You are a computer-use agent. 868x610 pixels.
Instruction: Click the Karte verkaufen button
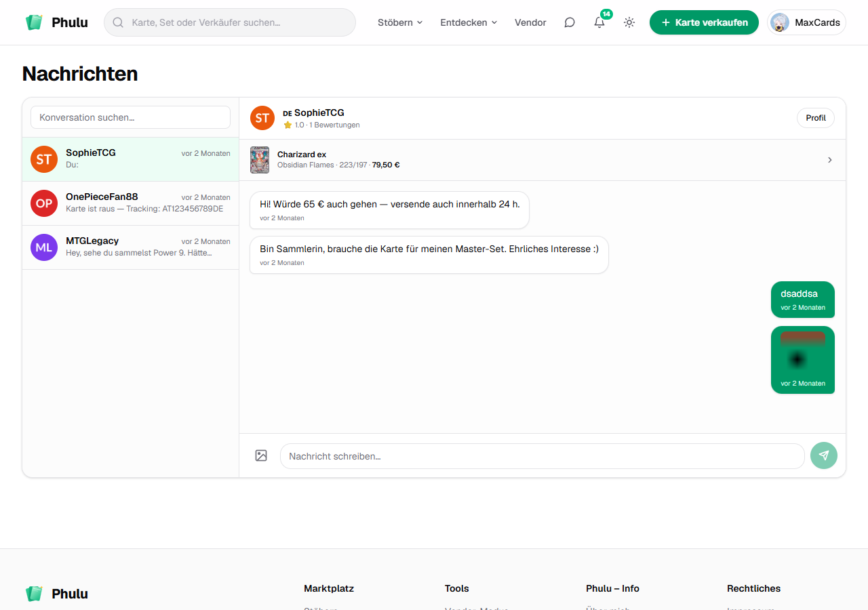(x=704, y=22)
